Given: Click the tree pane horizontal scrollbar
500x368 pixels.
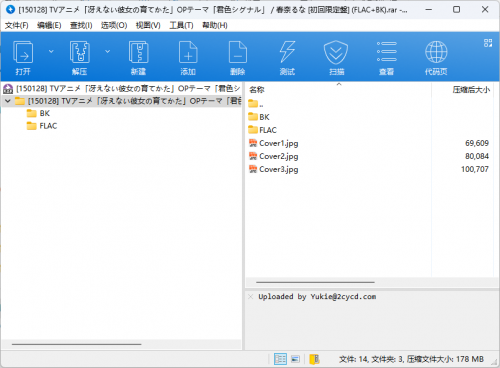Looking at the screenshot, I should click(76, 344).
